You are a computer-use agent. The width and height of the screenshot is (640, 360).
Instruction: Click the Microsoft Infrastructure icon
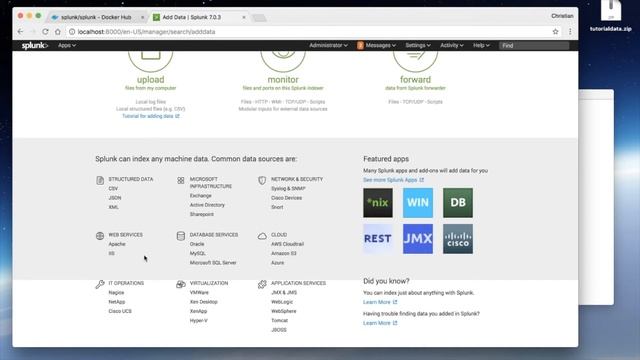tap(181, 180)
